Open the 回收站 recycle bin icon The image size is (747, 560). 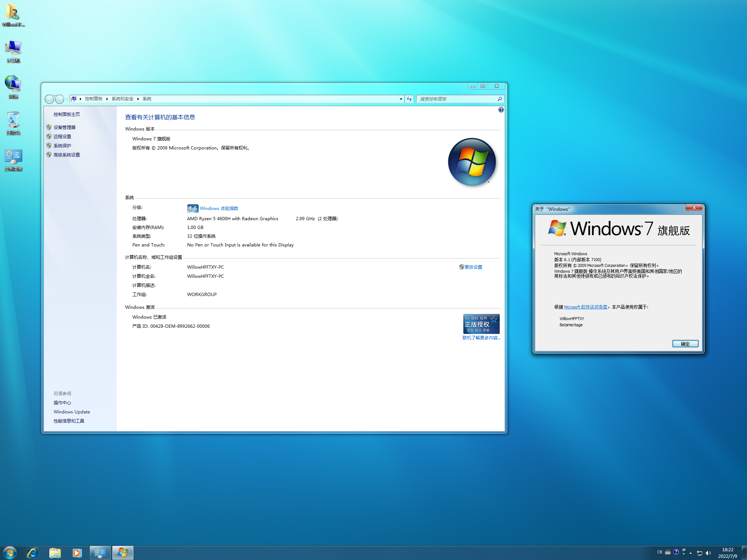13,123
